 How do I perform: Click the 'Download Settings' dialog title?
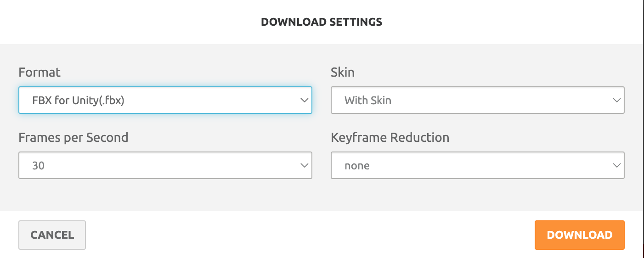point(322,22)
